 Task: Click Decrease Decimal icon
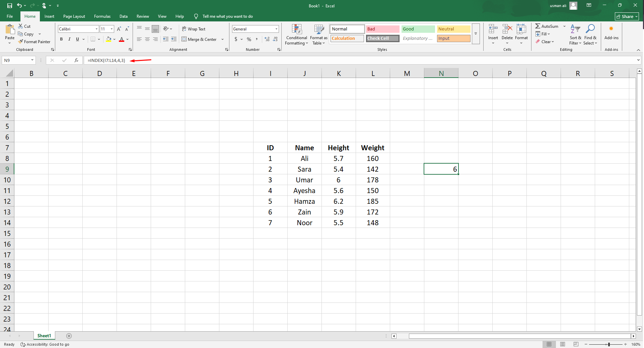pos(275,39)
